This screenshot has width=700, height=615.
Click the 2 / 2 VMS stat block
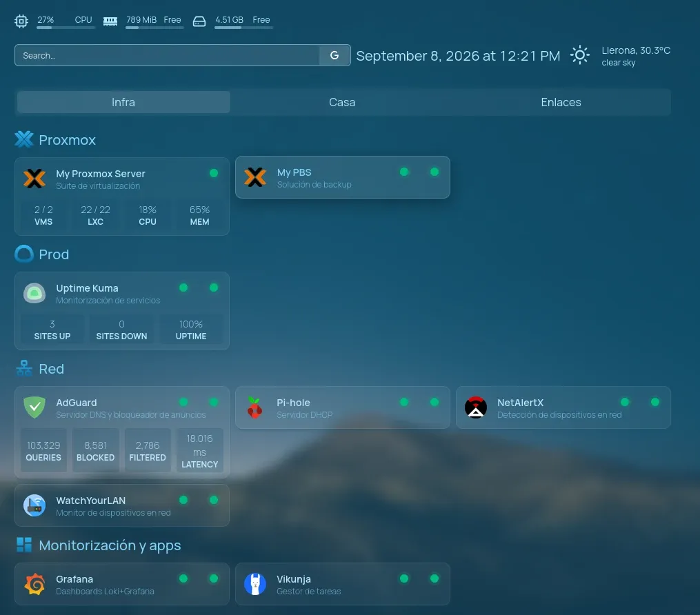coord(43,216)
